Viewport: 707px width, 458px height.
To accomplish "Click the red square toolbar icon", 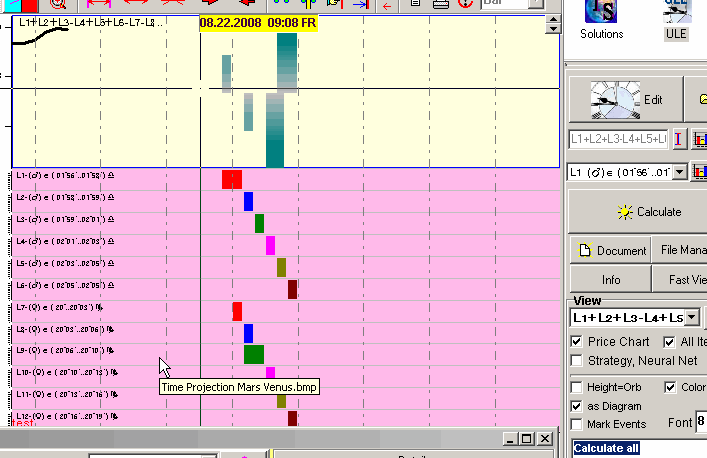I will point(29,5).
